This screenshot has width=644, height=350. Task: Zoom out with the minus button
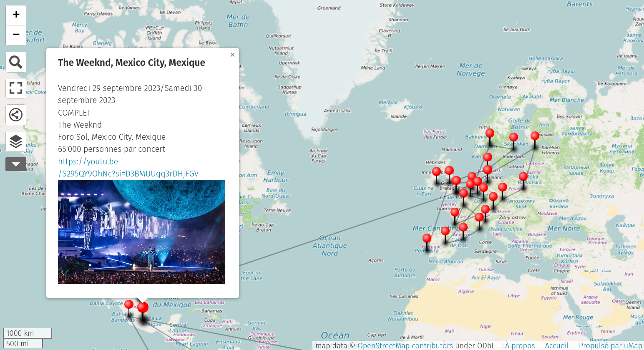[16, 35]
